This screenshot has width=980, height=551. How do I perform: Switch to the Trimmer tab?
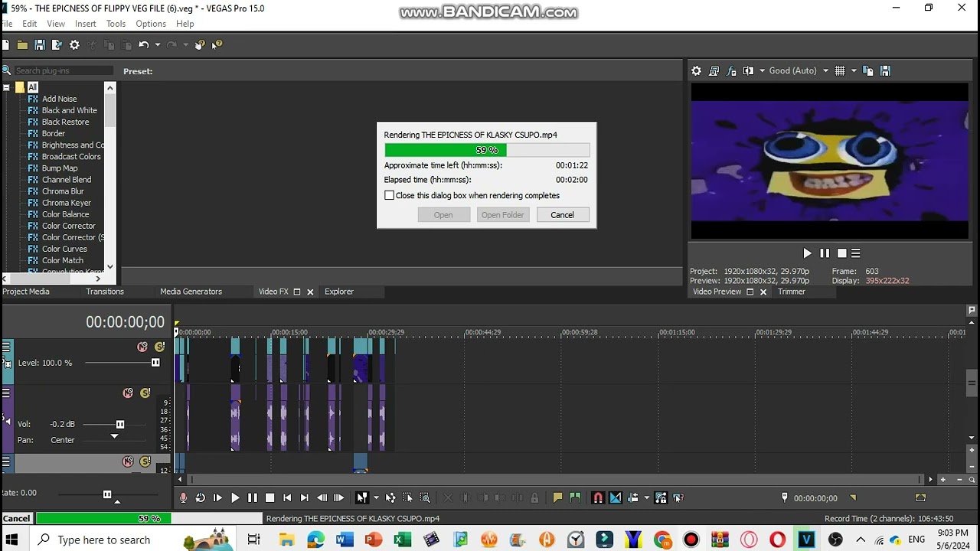(792, 292)
